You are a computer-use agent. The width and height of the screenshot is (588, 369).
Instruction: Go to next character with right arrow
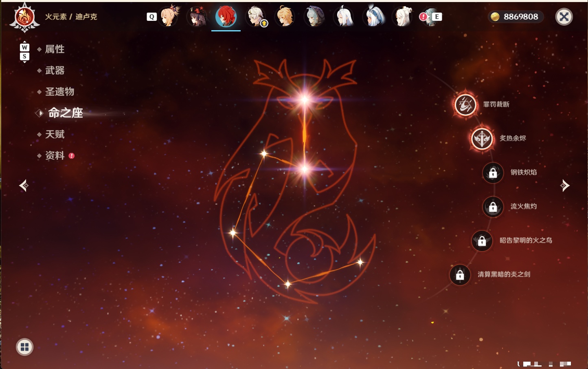point(564,186)
